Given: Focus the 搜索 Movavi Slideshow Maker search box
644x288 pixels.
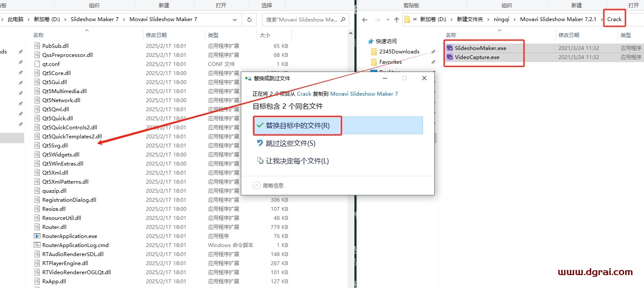Looking at the screenshot, I should click(305, 19).
